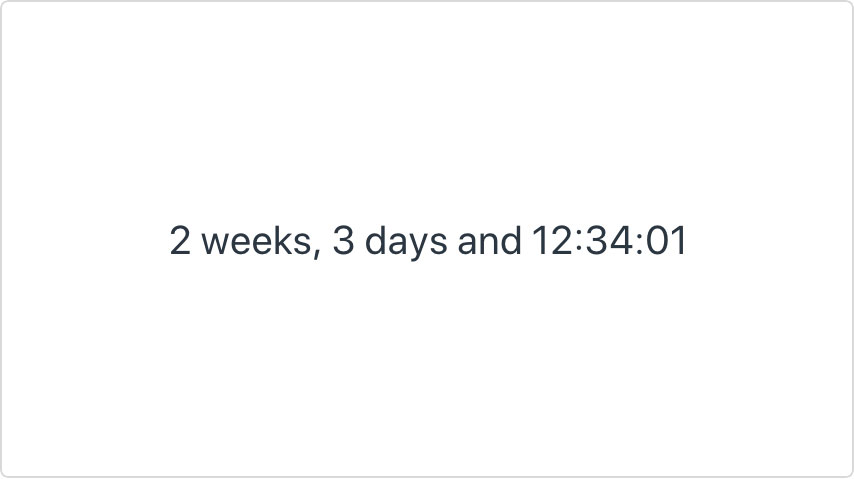
Task: Click the hours value 12
Action: tap(552, 240)
